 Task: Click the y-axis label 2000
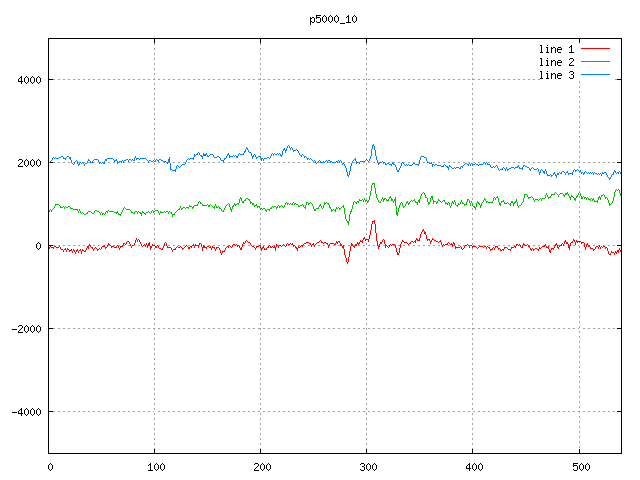click(29, 163)
